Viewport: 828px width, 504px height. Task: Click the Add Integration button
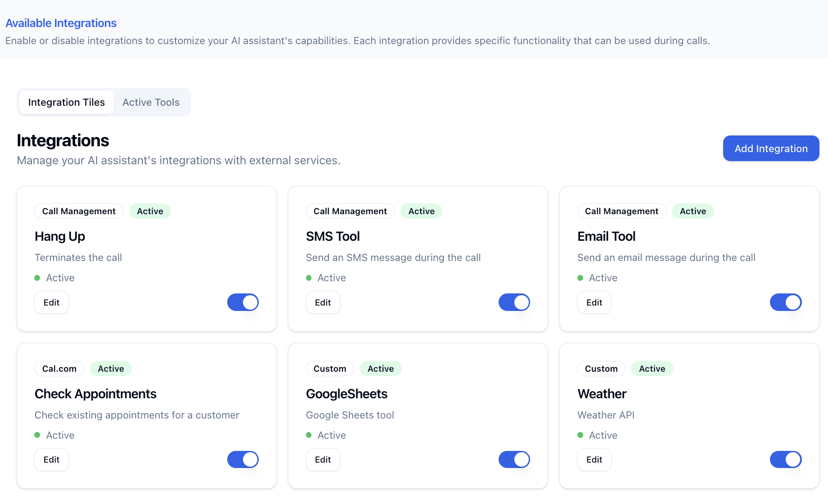coord(771,148)
